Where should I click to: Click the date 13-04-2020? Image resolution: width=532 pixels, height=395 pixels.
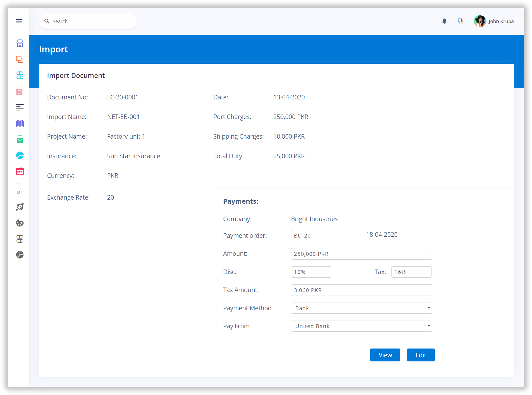(289, 97)
